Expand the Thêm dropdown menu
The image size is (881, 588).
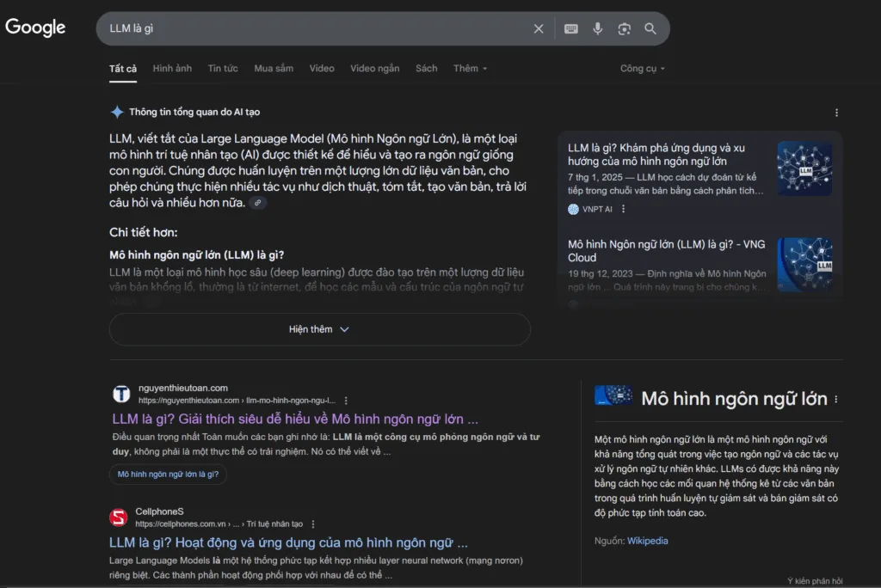pos(471,69)
